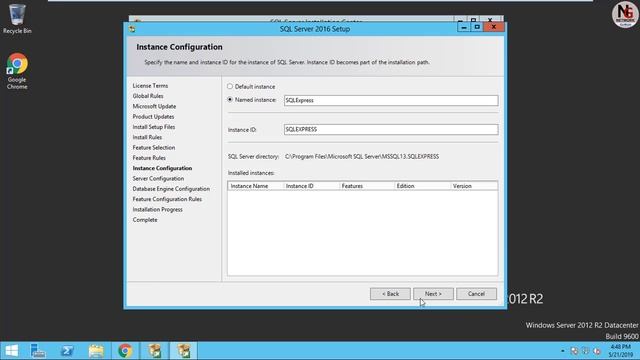The height and width of the screenshot is (360, 640).
Task: Show hidden tray icons arrow
Action: pyautogui.click(x=562, y=351)
